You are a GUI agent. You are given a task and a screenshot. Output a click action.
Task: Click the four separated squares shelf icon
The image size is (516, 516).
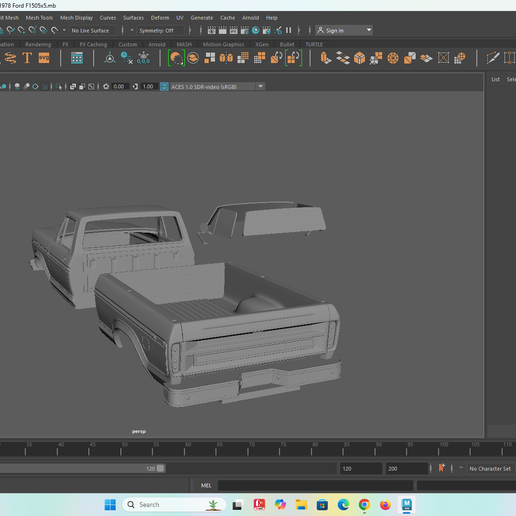pos(210,58)
